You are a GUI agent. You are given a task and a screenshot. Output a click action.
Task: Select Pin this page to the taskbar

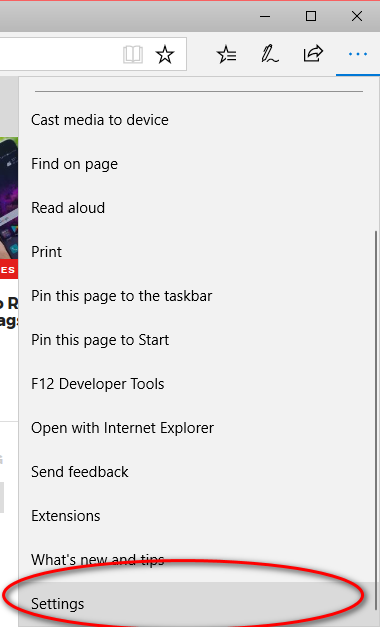[x=198, y=296]
